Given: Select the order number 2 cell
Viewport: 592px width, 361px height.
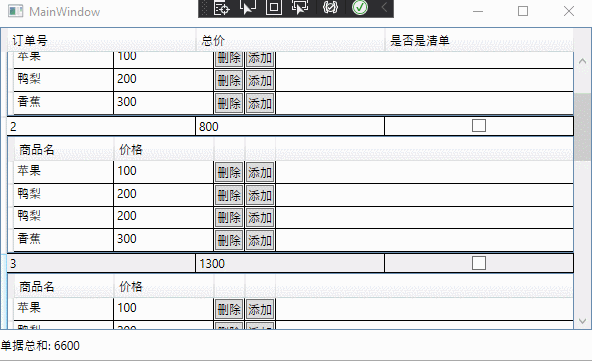Looking at the screenshot, I should click(x=101, y=126).
